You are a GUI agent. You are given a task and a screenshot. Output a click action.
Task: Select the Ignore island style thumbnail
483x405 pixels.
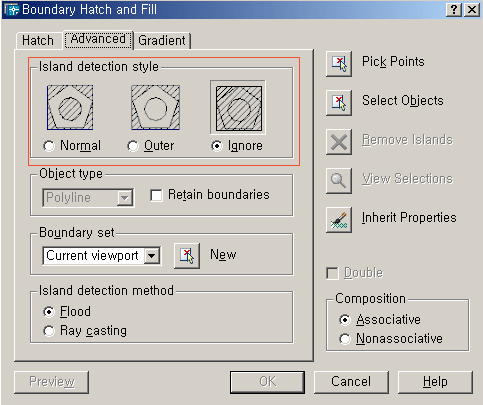(239, 108)
